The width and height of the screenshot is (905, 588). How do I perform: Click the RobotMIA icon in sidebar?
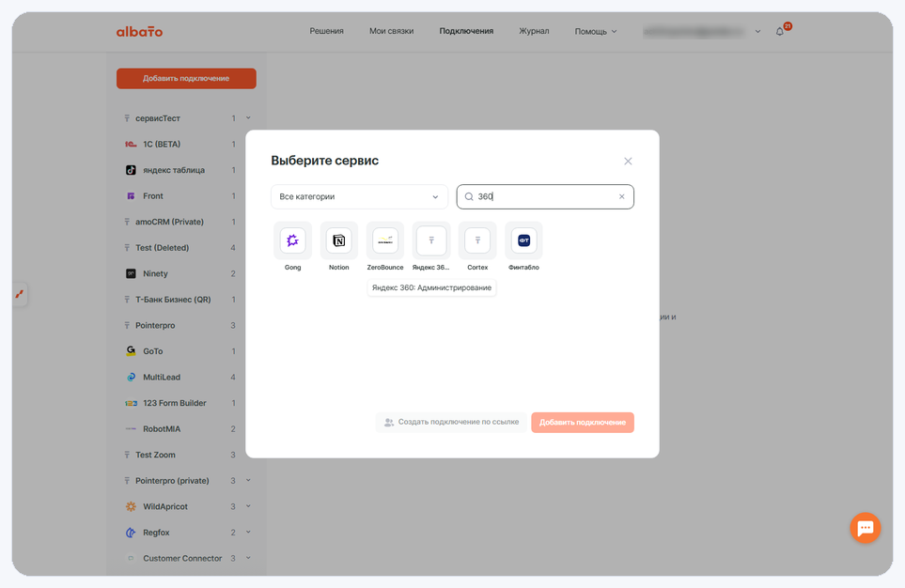click(x=131, y=428)
